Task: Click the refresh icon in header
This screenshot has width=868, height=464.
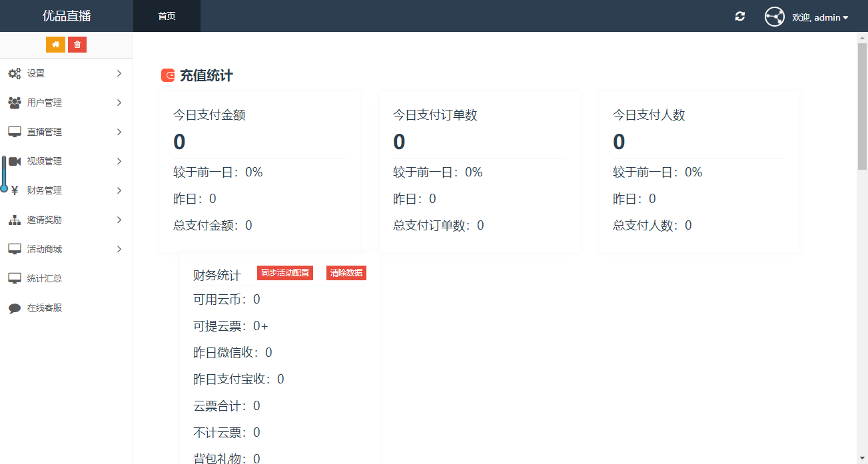Action: (x=739, y=17)
